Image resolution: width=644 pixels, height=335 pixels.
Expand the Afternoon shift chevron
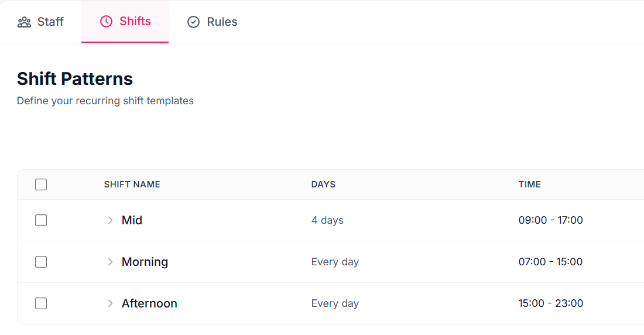coord(110,303)
